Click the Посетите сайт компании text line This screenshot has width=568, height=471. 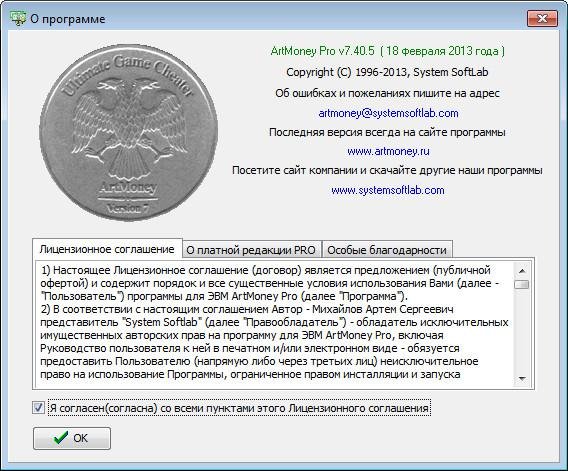(x=387, y=170)
